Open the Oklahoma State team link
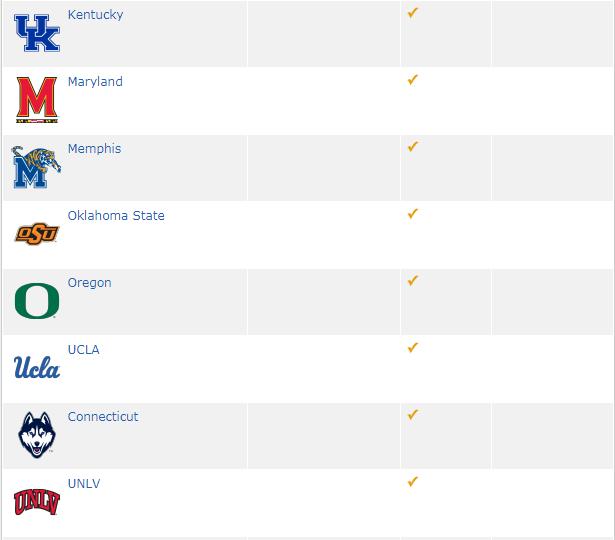 (x=116, y=216)
